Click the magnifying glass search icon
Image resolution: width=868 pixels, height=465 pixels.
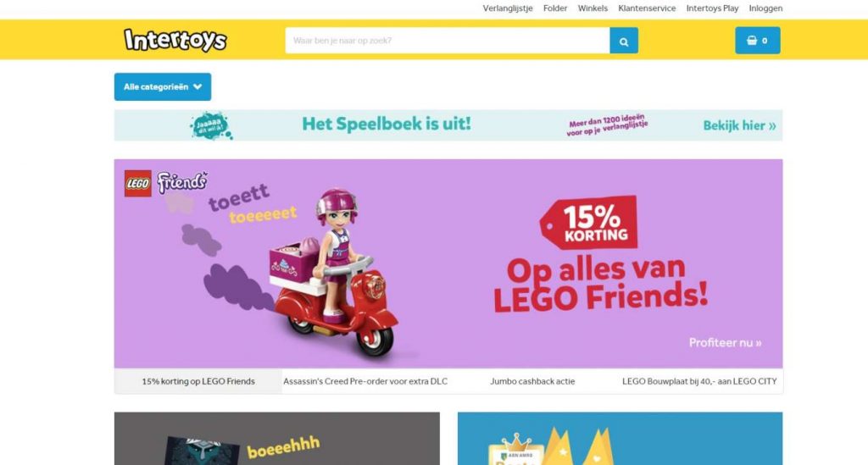[x=624, y=41]
